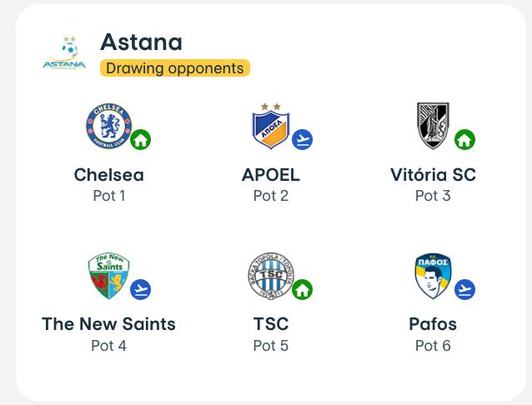Click the Chelsea club crest
The width and height of the screenshot is (532, 405).
pos(108,126)
